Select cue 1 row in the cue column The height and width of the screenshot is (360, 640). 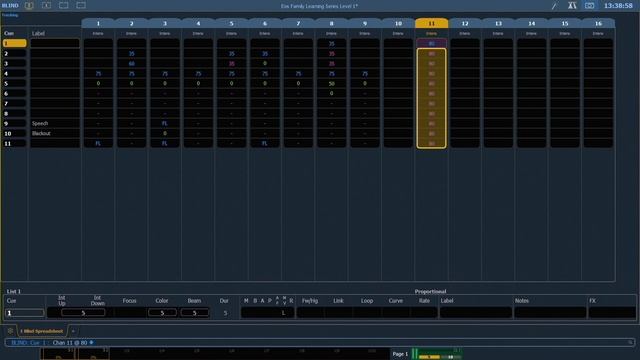[14, 43]
